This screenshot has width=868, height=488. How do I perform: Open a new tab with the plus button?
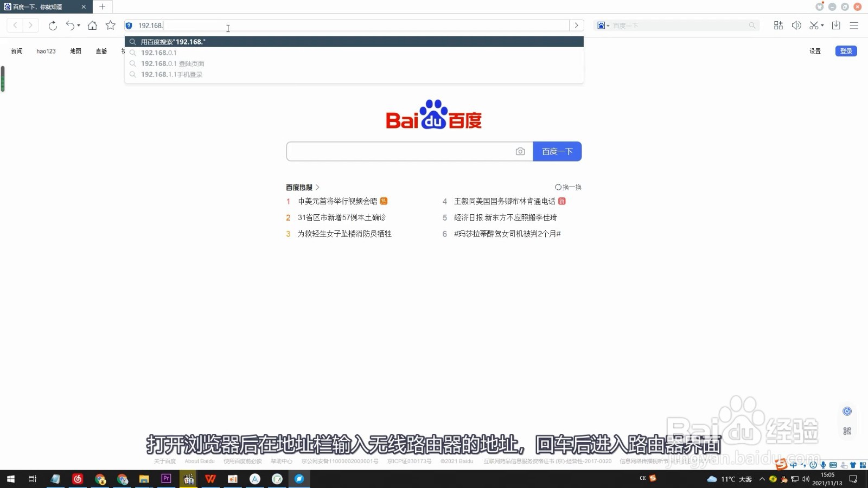(102, 7)
